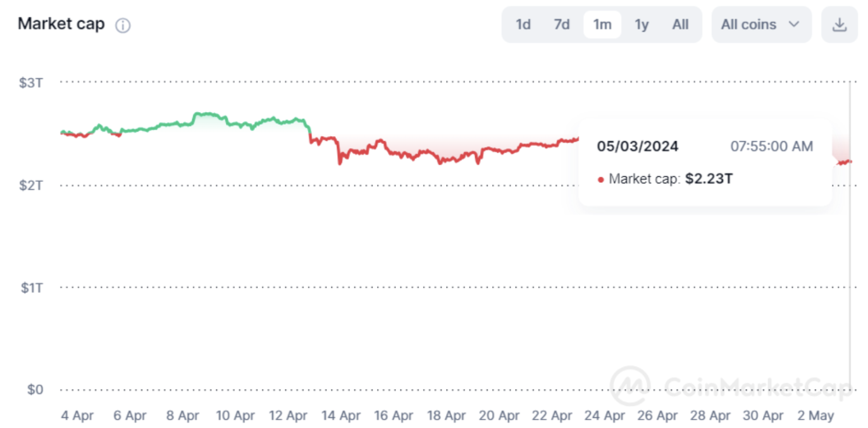Click the 14 Apr date axis label

[x=341, y=416]
